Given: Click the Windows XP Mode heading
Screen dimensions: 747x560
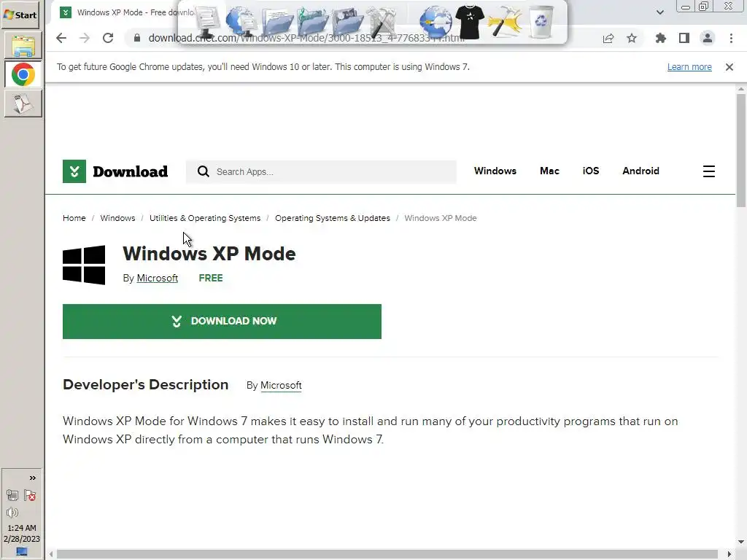Looking at the screenshot, I should coord(209,254).
